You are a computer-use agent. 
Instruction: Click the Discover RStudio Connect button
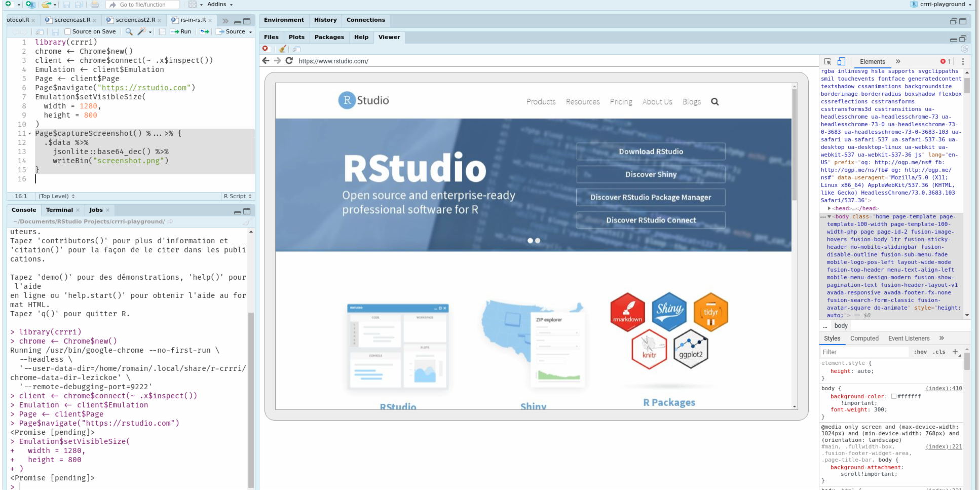651,220
